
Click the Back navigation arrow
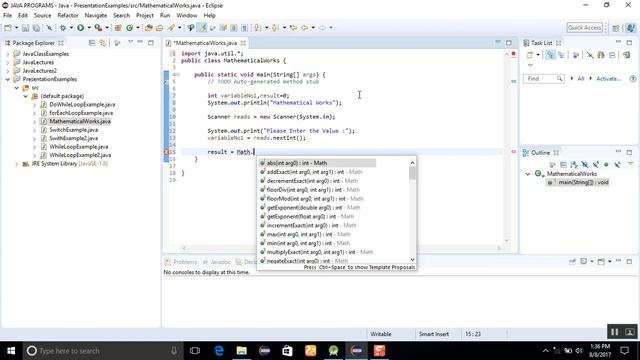304,28
